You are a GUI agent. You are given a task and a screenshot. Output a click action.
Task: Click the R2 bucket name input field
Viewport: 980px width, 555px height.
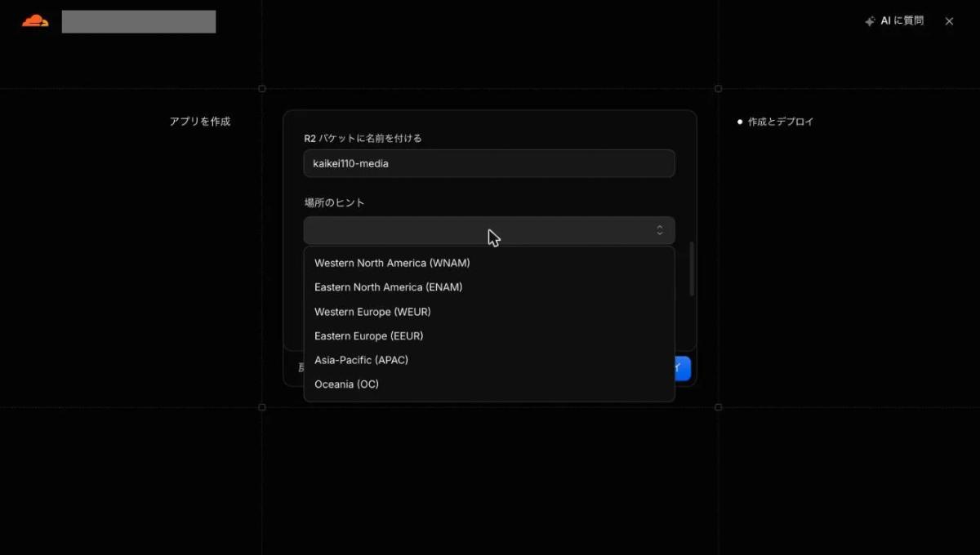489,163
